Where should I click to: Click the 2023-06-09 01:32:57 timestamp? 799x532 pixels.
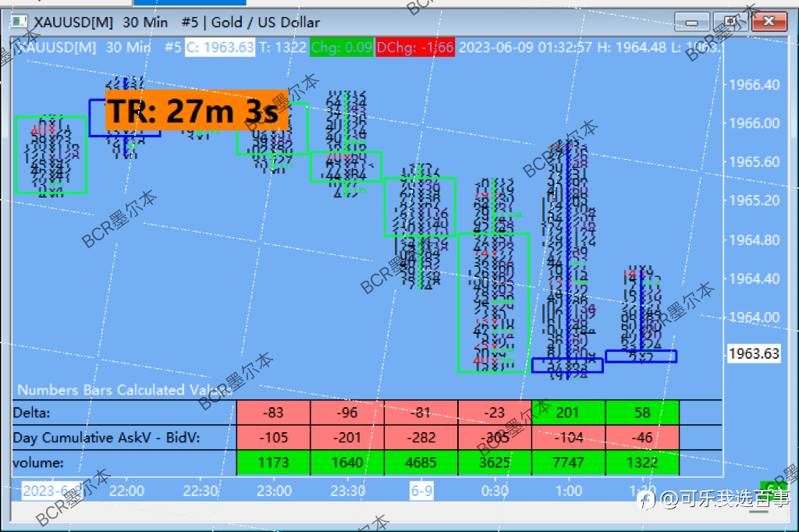coord(525,48)
